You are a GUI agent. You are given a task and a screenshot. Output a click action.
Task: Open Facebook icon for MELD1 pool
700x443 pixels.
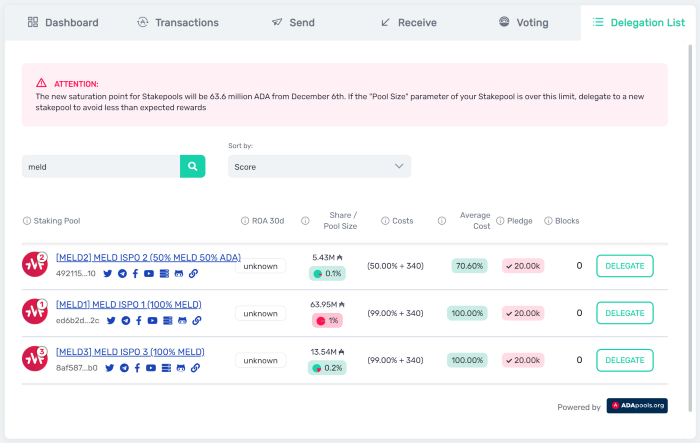pyautogui.click(x=139, y=320)
